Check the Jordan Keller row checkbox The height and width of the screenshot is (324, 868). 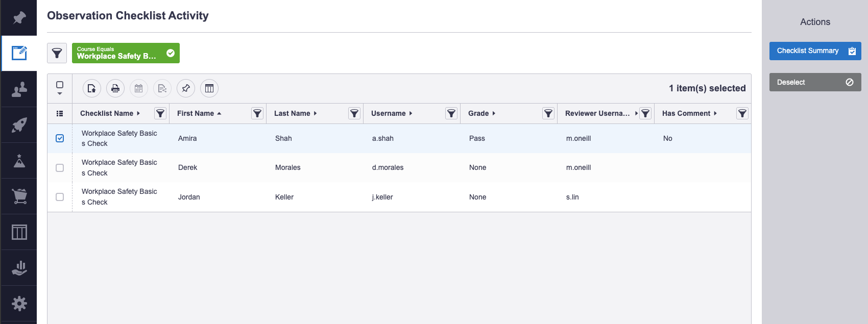(x=60, y=197)
